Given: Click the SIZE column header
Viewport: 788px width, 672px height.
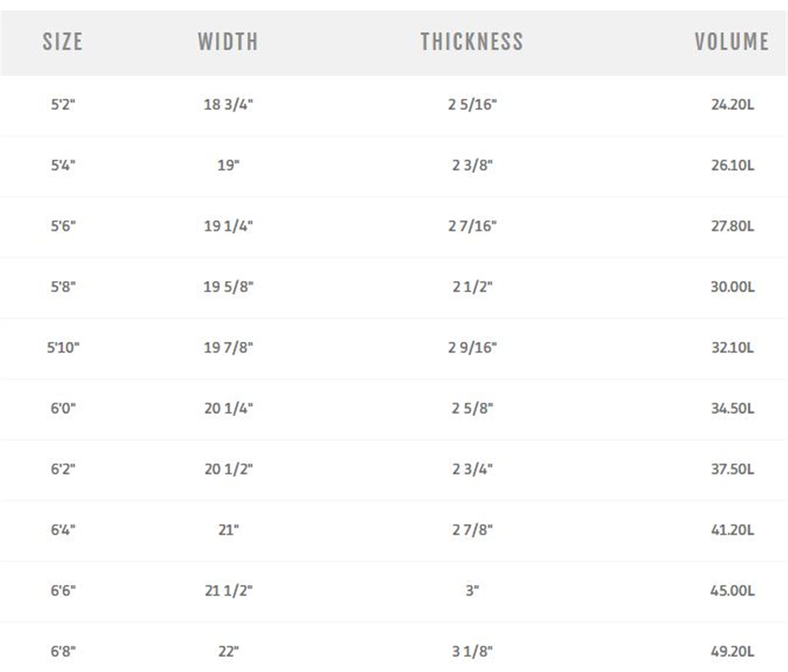Looking at the screenshot, I should point(62,41).
